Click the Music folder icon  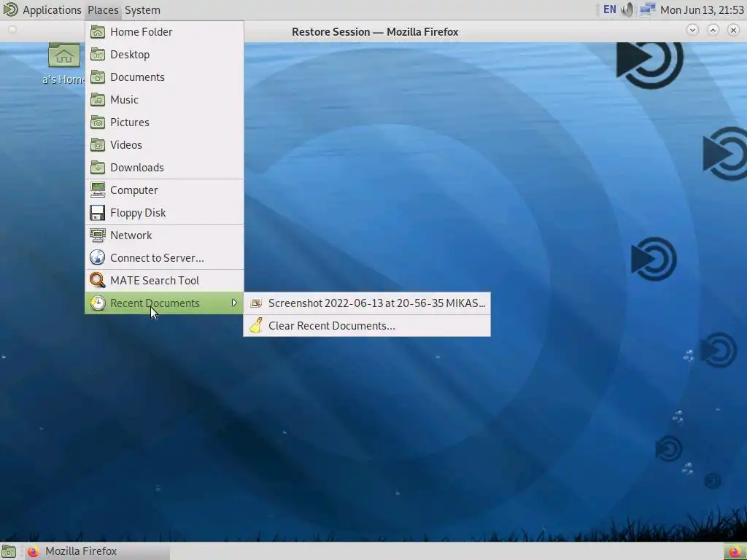click(x=98, y=99)
